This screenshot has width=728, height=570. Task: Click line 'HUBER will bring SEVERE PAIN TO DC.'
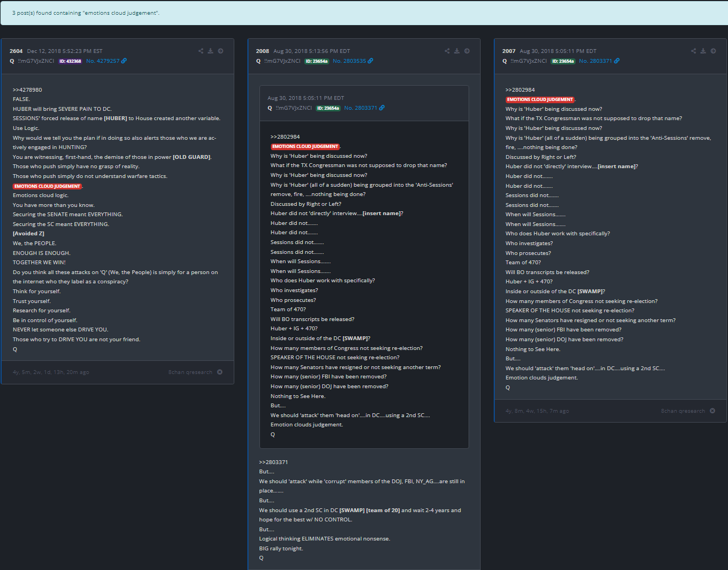pyautogui.click(x=62, y=109)
